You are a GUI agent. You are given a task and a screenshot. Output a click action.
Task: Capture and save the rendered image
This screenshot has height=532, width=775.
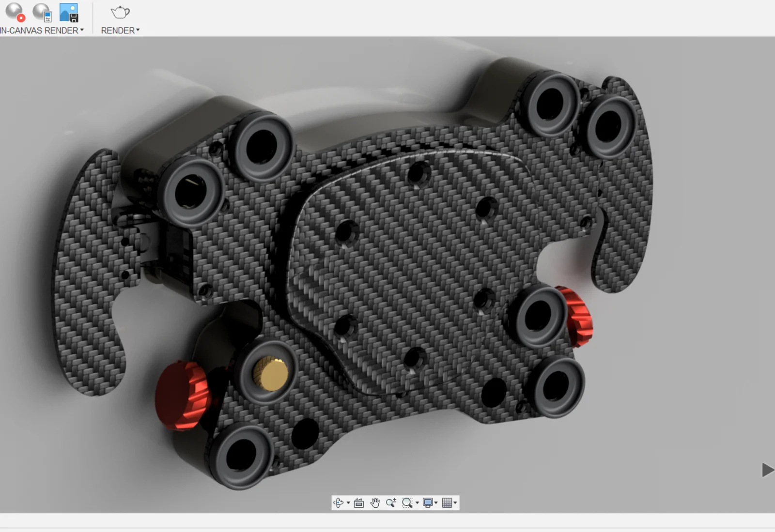pos(69,12)
